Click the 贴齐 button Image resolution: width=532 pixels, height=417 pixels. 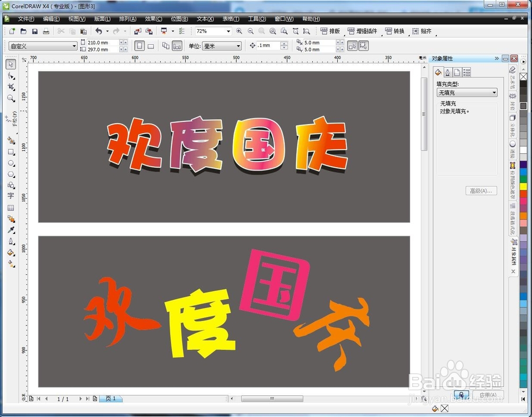coord(422,31)
